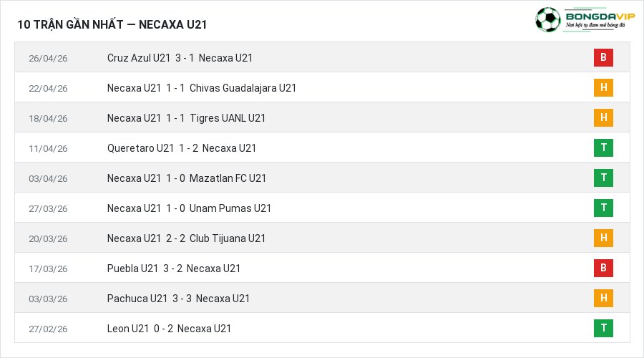Click the BONGDAVIP brand text

600,16
